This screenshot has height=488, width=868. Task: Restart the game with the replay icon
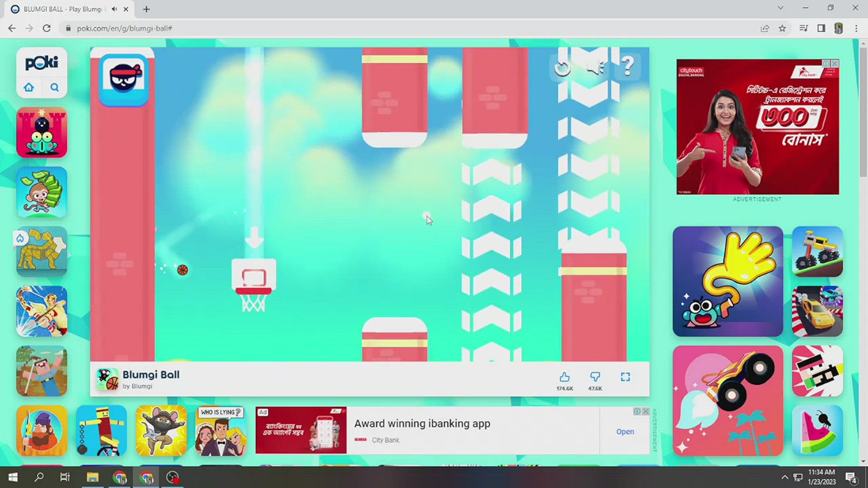coord(563,68)
